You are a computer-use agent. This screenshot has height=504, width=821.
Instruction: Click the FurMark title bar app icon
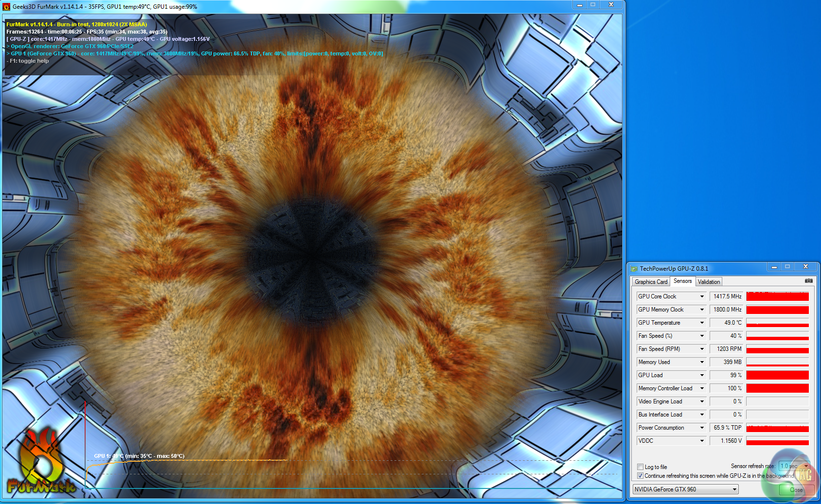pos(6,7)
